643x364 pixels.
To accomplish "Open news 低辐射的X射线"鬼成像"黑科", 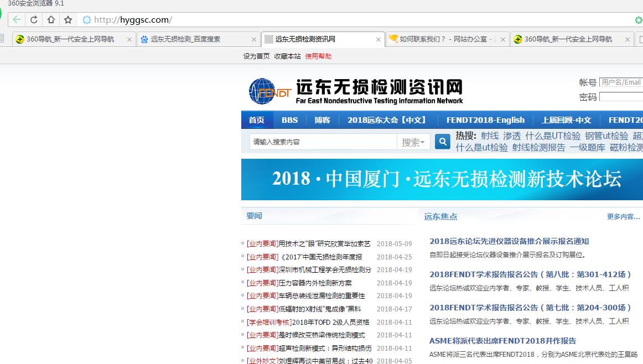I will coord(320,309).
